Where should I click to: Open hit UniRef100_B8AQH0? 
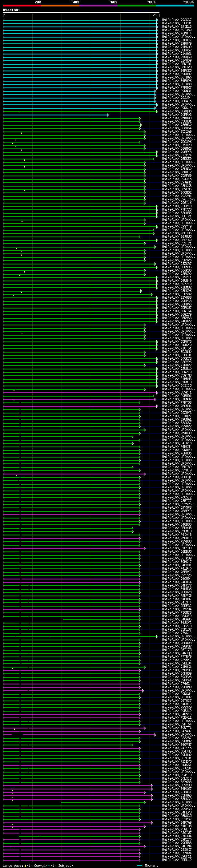(x=177, y=111)
